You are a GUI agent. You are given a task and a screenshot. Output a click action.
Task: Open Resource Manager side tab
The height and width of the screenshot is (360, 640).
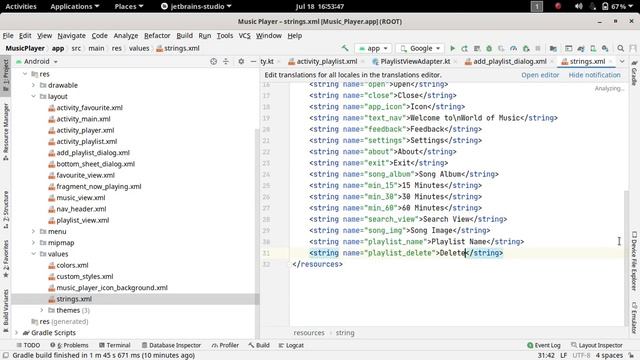tap(6, 131)
